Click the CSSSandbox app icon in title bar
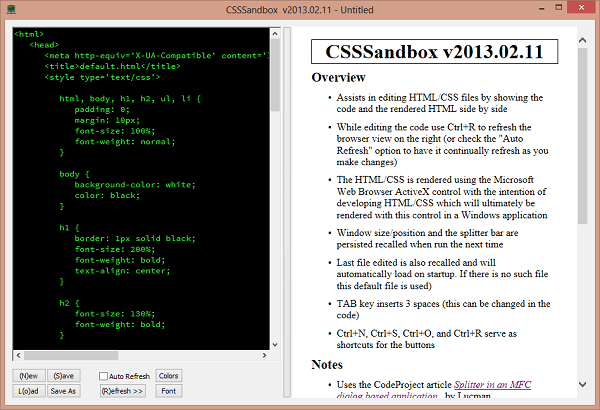600x410 pixels. point(11,9)
